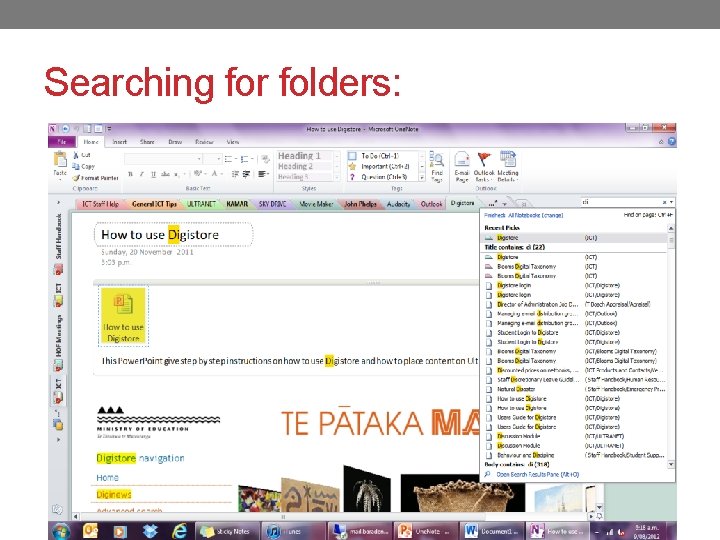Open the General ICT Tips section tab
Screen dimensions: 720x540
pos(154,204)
